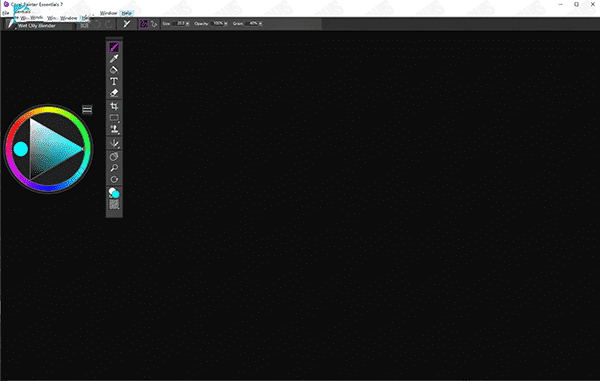Select the Rotate Page tool

click(x=114, y=179)
